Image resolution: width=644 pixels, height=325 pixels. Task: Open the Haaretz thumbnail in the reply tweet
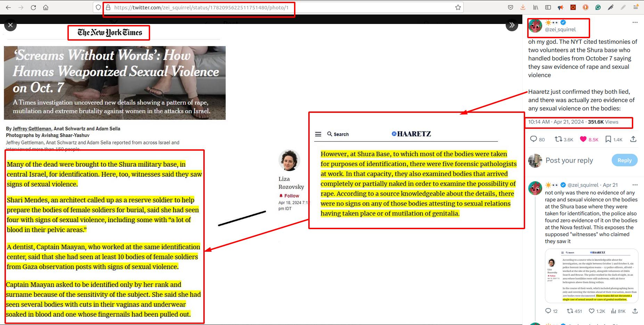click(591, 276)
